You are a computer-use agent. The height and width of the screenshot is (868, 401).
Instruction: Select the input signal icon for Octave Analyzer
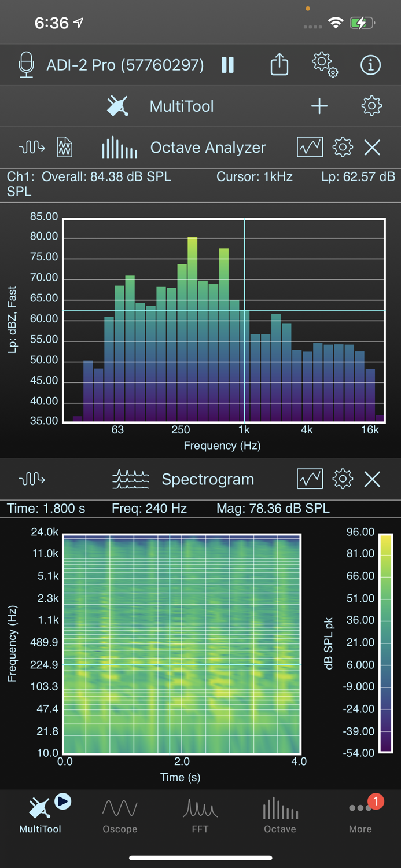pyautogui.click(x=32, y=147)
